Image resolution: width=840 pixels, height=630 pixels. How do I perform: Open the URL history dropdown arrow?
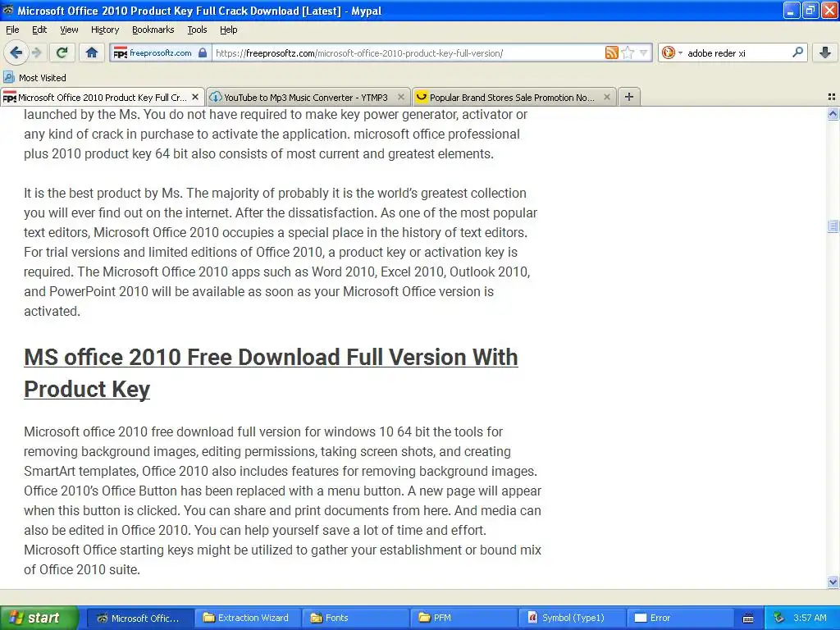point(644,52)
